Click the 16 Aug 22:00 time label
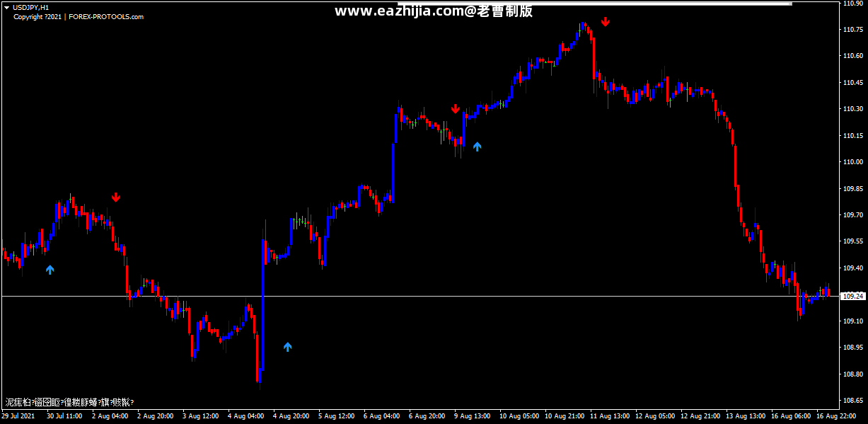Image resolution: width=868 pixels, height=424 pixels. point(835,416)
